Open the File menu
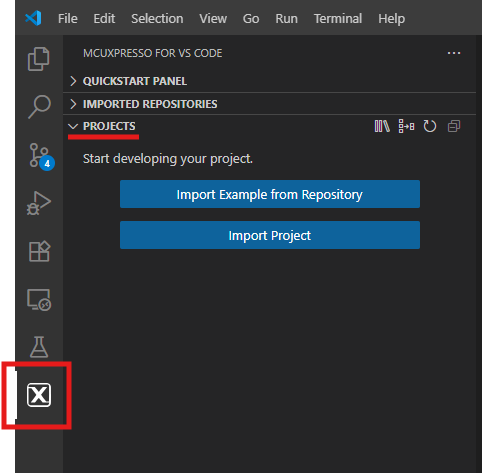This screenshot has width=482, height=473. (x=68, y=18)
